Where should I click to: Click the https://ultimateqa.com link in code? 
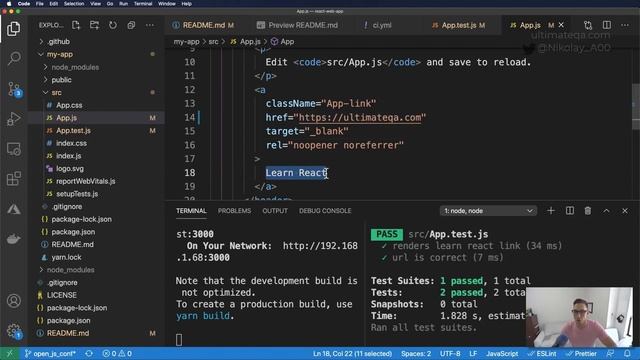tap(360, 118)
